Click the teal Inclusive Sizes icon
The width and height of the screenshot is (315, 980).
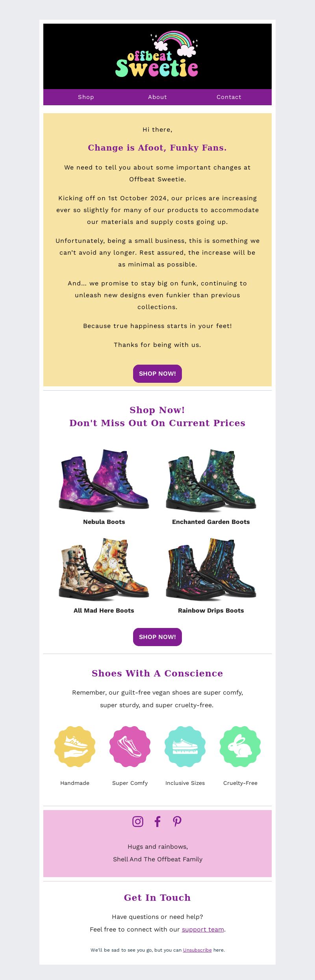185,747
